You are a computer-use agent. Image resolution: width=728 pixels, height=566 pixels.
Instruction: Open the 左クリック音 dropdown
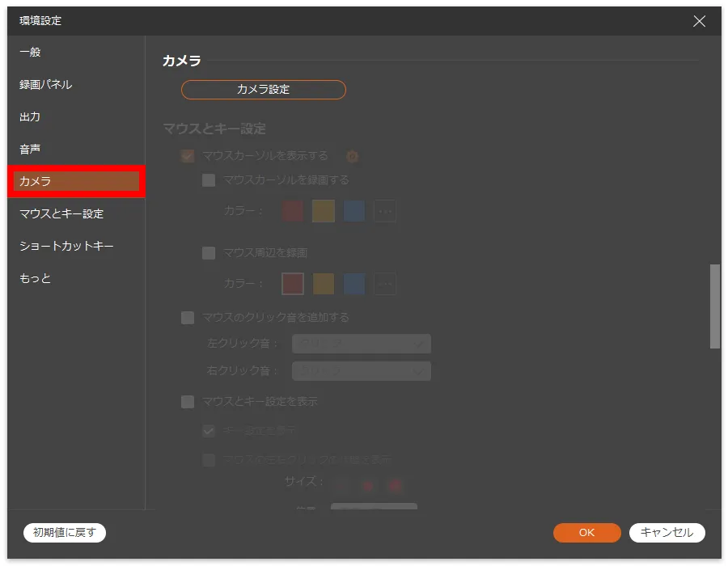361,344
